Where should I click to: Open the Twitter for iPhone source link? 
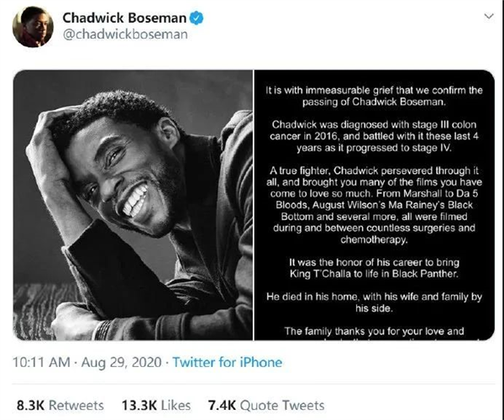point(228,363)
